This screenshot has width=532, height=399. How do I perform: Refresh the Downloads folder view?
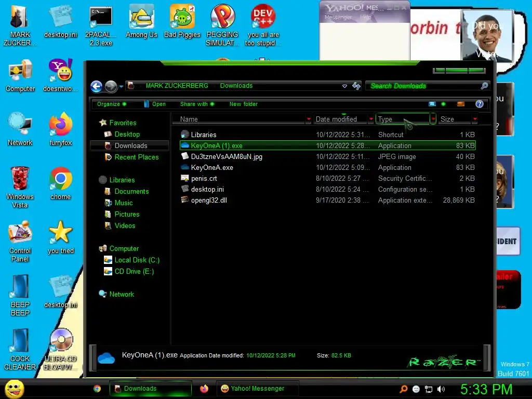pyautogui.click(x=356, y=86)
